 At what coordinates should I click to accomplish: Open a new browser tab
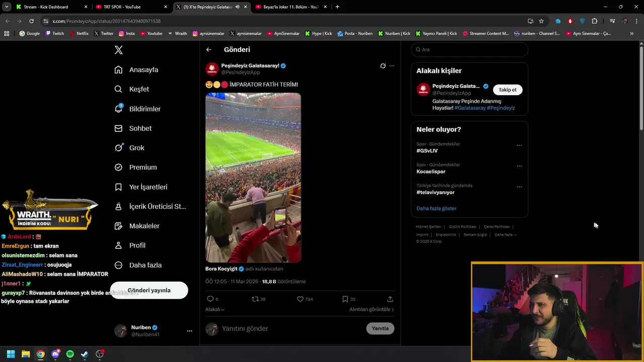337,7
